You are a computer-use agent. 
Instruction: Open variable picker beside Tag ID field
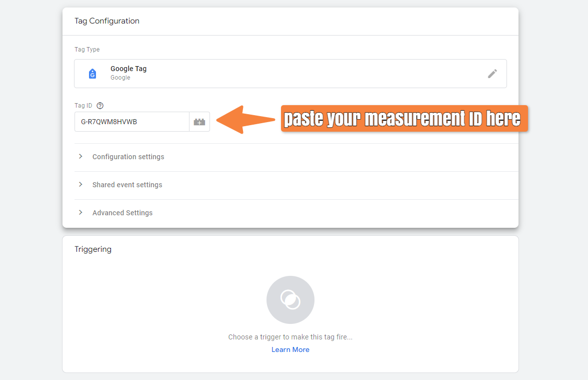tap(199, 122)
